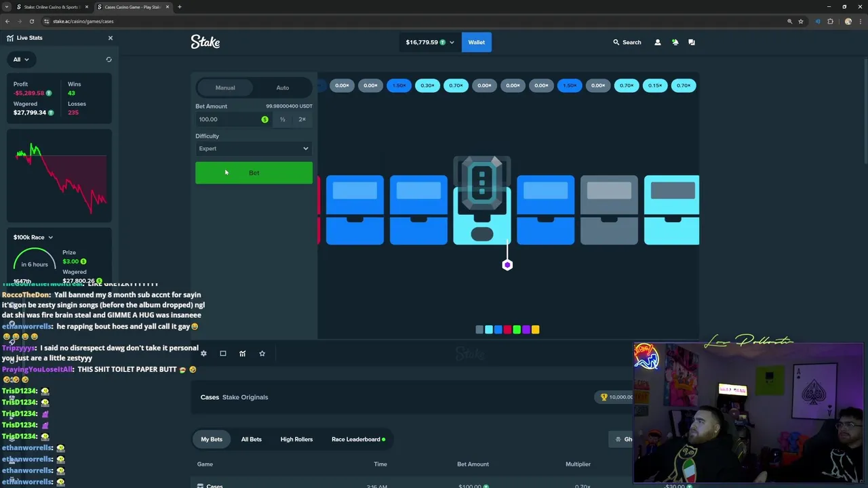Favorite the game with the star icon
Viewport: 868px width, 488px height.
point(262,353)
